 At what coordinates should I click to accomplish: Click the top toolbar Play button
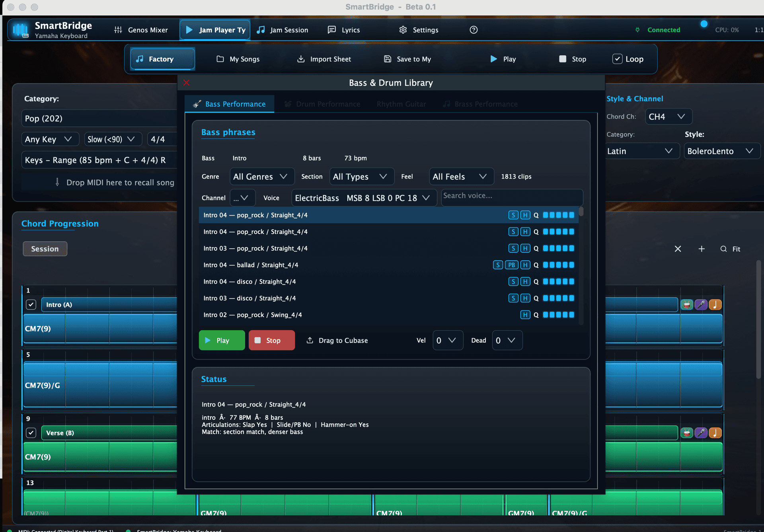tap(503, 59)
